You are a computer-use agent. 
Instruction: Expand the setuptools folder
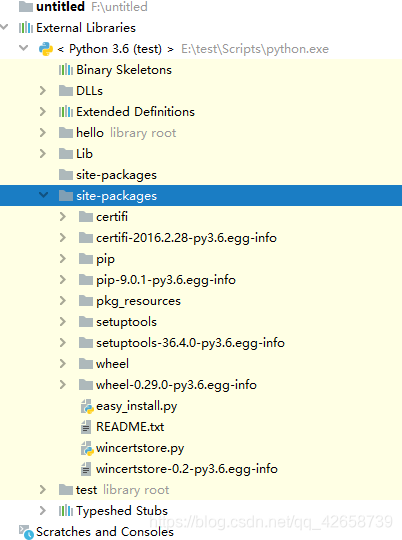click(63, 322)
